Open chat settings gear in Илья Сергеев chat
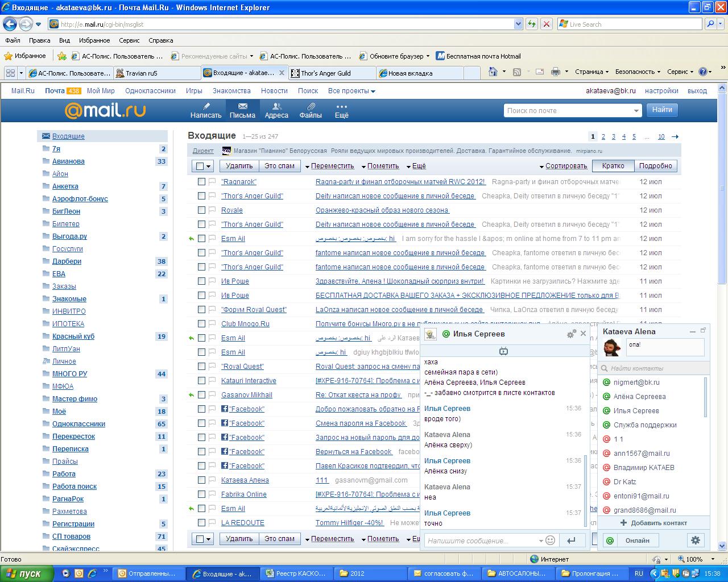This screenshot has height=582, width=728. [571, 334]
